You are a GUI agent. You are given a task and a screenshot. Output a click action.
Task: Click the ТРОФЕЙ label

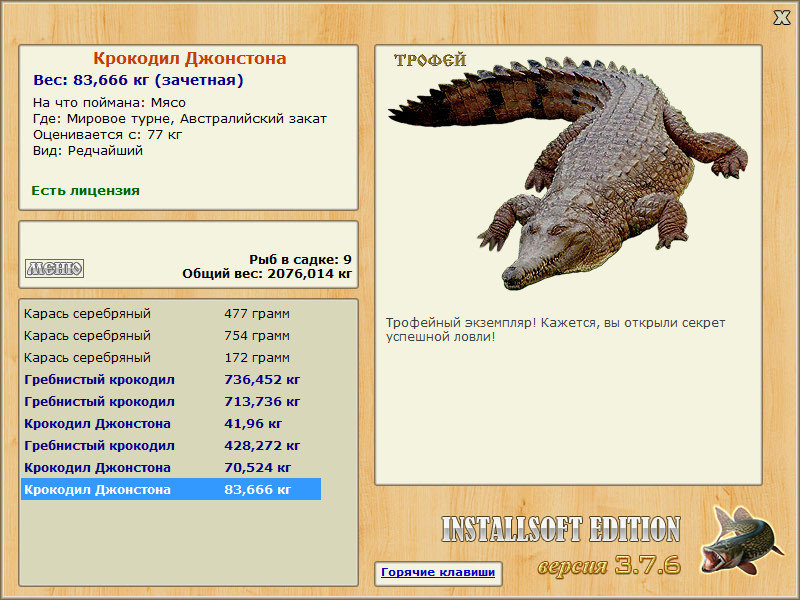point(430,60)
